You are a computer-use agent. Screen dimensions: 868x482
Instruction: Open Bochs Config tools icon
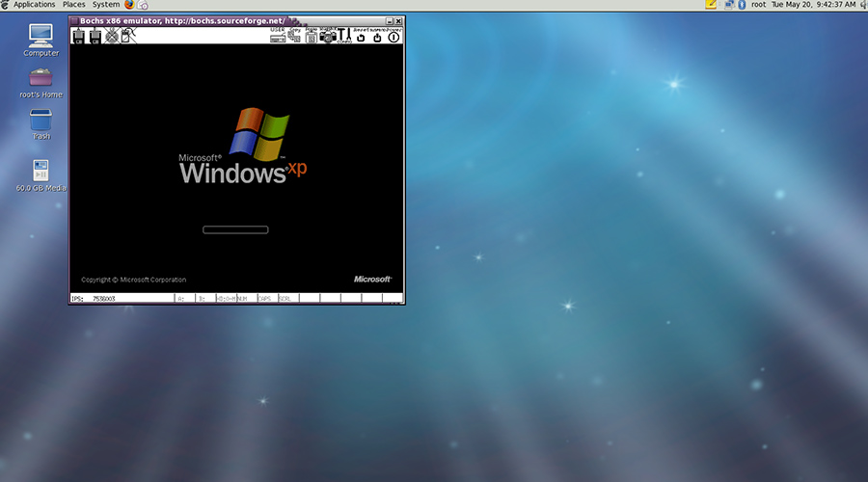click(x=344, y=36)
